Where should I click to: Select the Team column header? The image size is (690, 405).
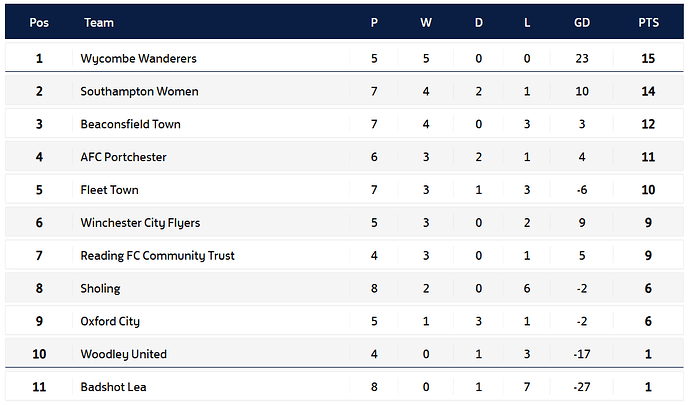click(99, 23)
